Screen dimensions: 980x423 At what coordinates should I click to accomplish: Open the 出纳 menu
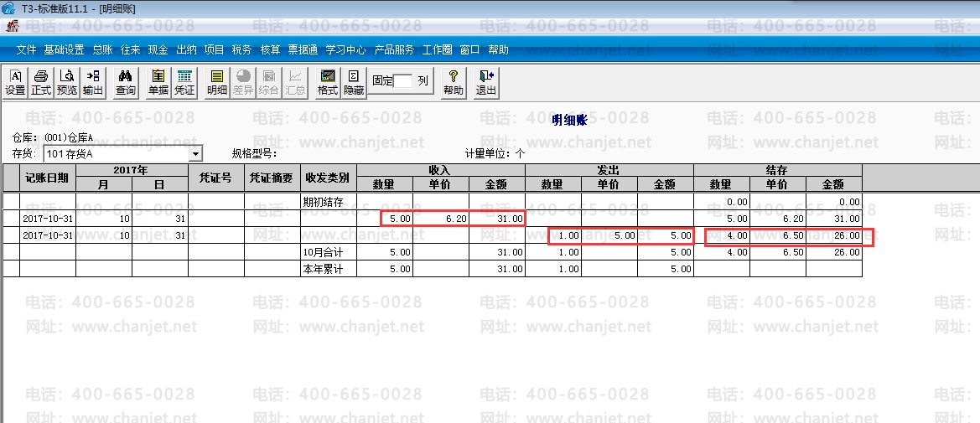pyautogui.click(x=186, y=50)
